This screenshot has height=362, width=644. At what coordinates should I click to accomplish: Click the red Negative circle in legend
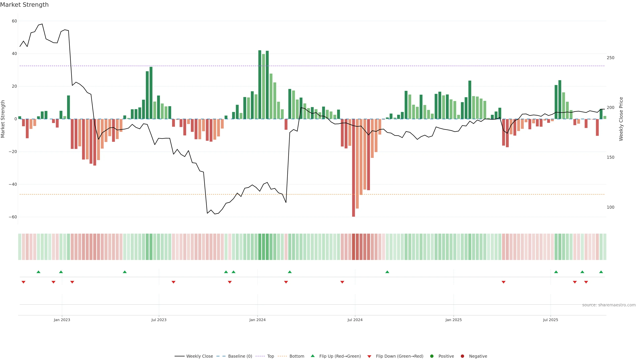pos(462,356)
